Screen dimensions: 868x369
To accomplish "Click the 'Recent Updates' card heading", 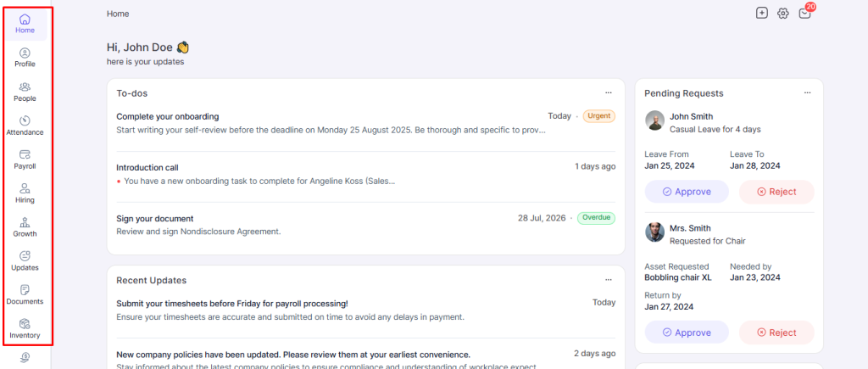I will coord(151,280).
